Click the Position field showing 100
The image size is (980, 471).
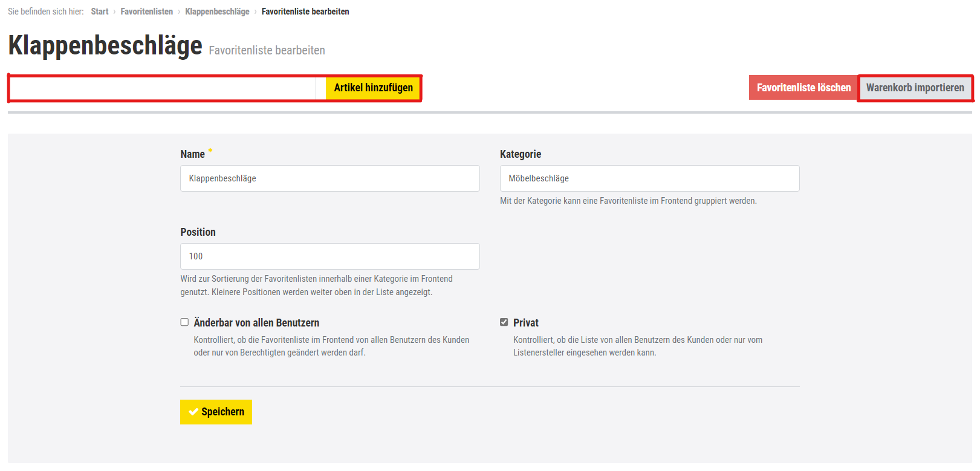coord(329,256)
